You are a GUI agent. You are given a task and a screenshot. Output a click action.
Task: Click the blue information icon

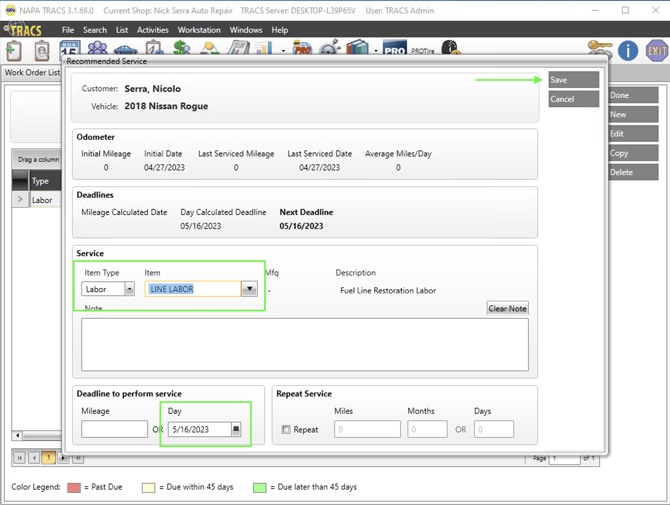628,50
